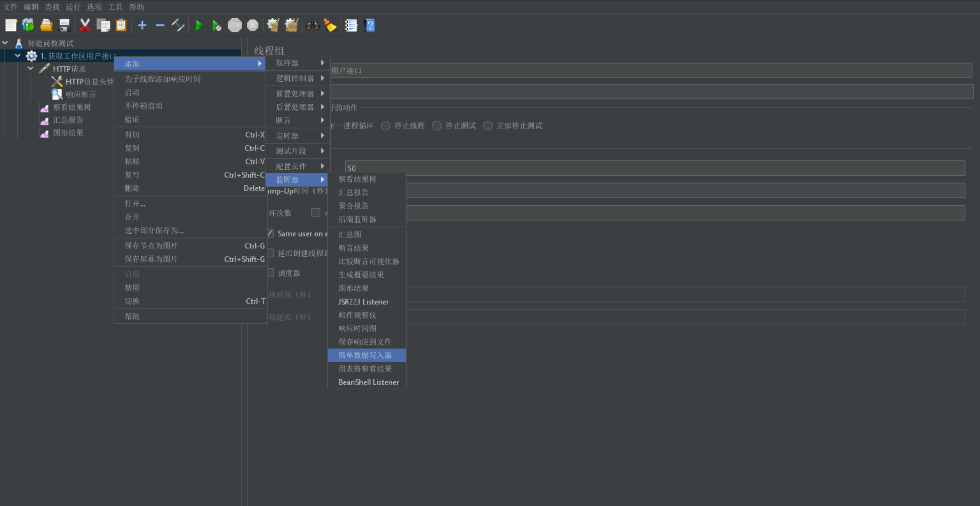Click the Cut scissors icon
Viewport: 980px width, 506px height.
coord(85,26)
